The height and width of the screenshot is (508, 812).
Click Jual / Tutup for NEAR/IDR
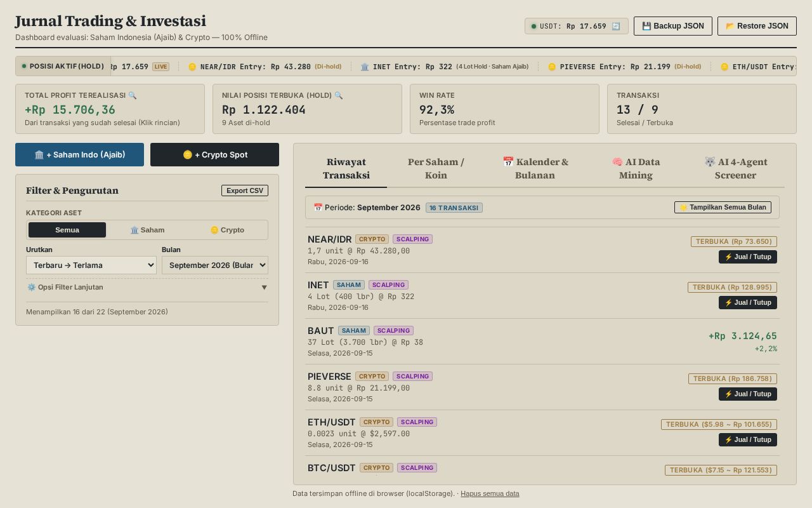748,257
